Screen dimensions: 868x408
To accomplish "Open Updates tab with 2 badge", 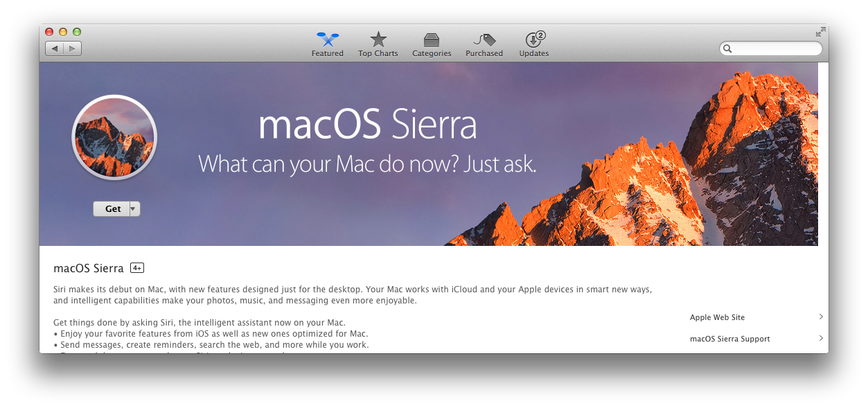I will point(534,44).
